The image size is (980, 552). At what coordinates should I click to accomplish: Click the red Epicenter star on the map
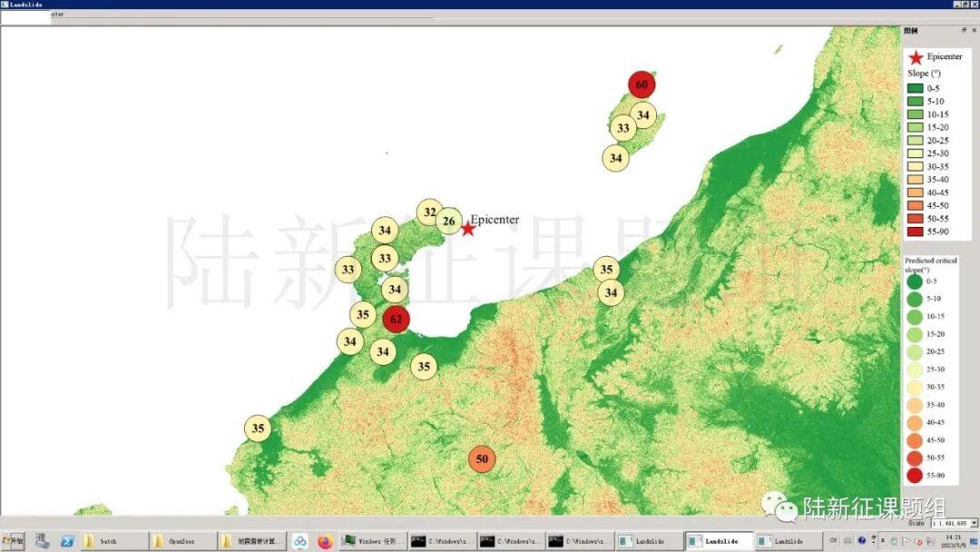click(468, 229)
